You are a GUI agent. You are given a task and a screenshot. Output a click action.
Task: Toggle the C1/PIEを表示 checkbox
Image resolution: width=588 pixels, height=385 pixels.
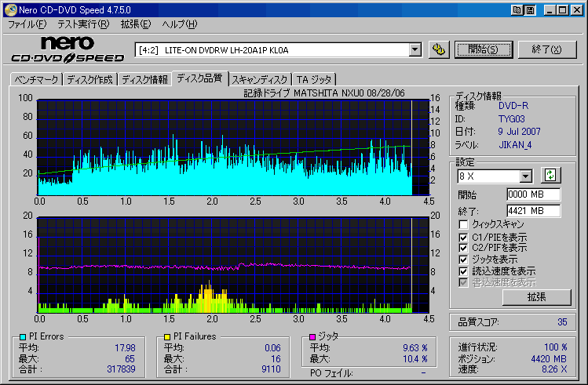point(463,237)
